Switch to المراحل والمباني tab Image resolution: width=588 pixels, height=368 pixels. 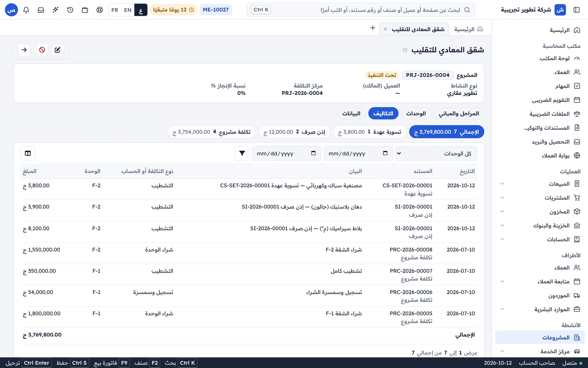point(459,113)
